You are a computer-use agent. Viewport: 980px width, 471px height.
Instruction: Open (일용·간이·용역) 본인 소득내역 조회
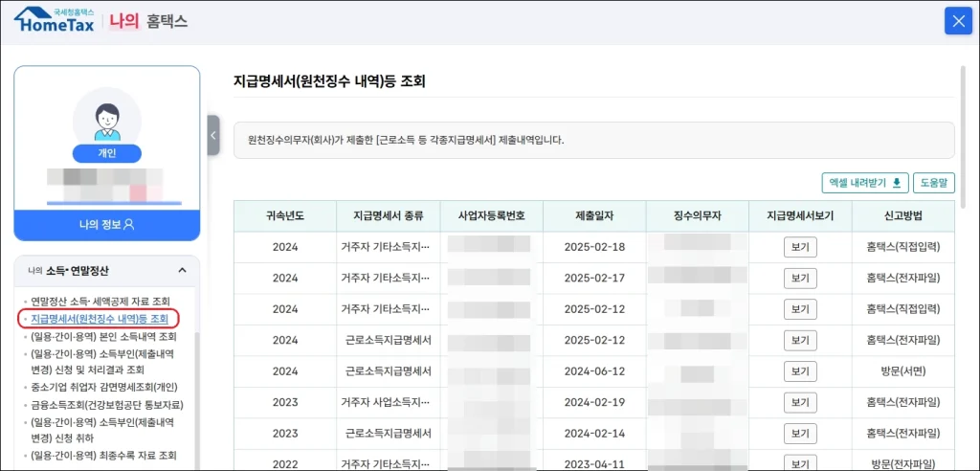[103, 336]
